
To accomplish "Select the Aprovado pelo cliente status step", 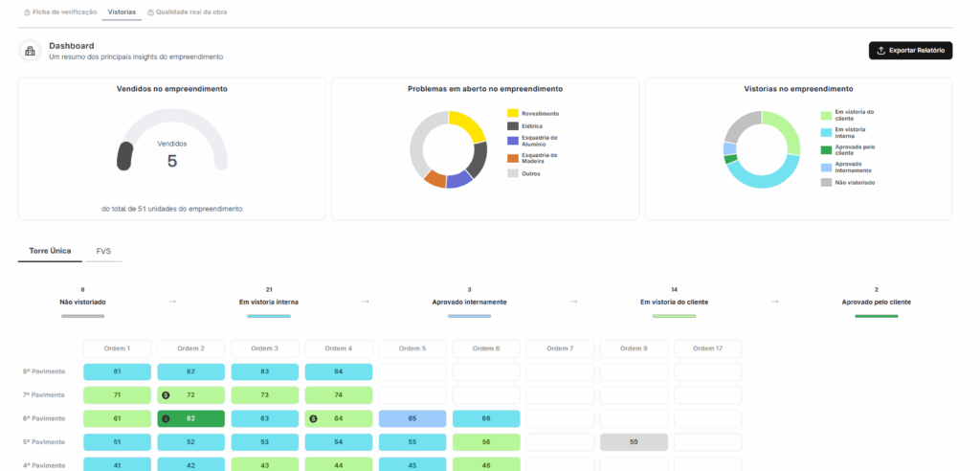I will click(877, 303).
